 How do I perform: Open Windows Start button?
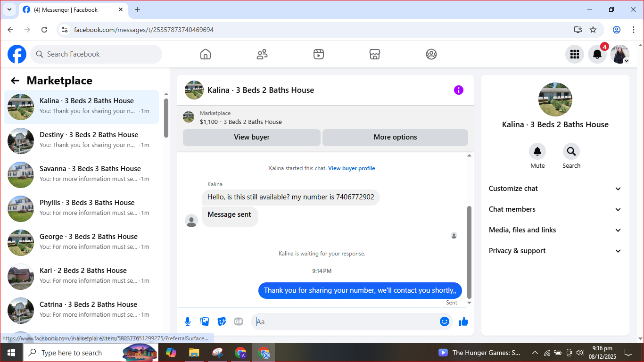11,353
